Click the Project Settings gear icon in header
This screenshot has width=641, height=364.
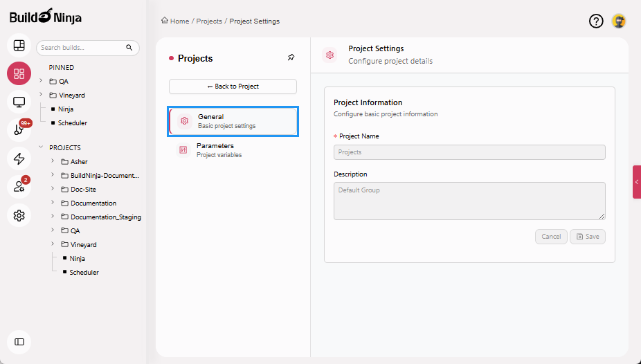330,55
